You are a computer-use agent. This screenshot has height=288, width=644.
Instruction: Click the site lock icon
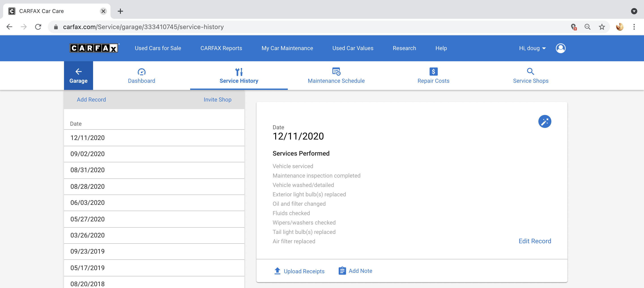[x=56, y=27]
